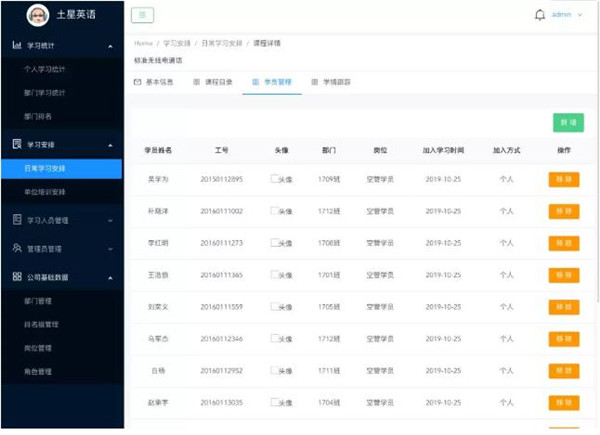Image resolution: width=600 pixels, height=435 pixels.
Task: Click the broken avatar image for 吴学为
Action: click(275, 180)
